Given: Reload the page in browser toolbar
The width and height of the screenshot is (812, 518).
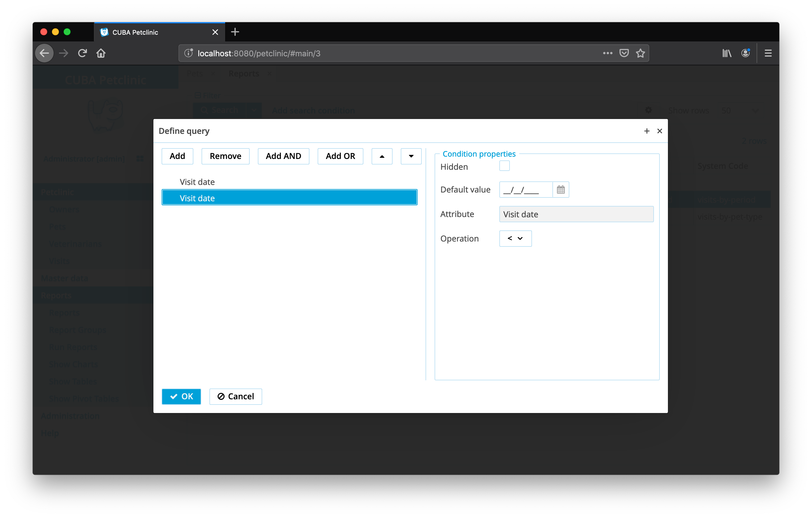Looking at the screenshot, I should 83,53.
